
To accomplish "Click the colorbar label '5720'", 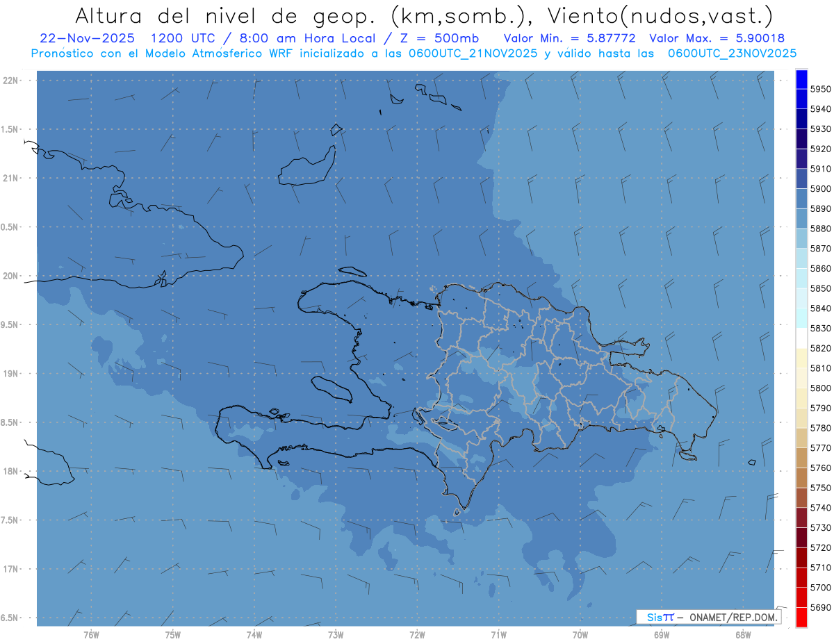I will pos(821,547).
